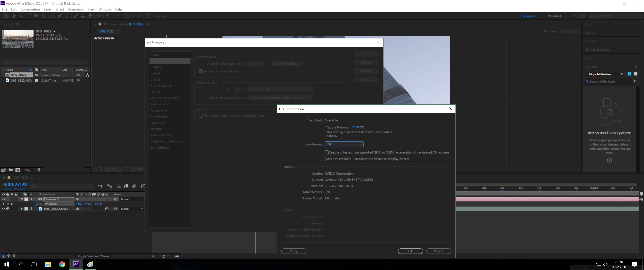Select the Hand tool in the toolbar

pyautogui.click(x=14, y=16)
